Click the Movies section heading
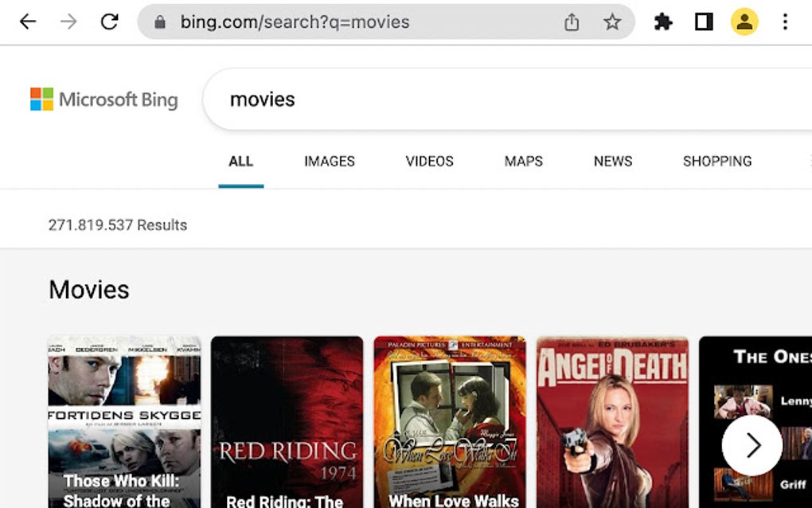812x508 pixels. [x=88, y=290]
